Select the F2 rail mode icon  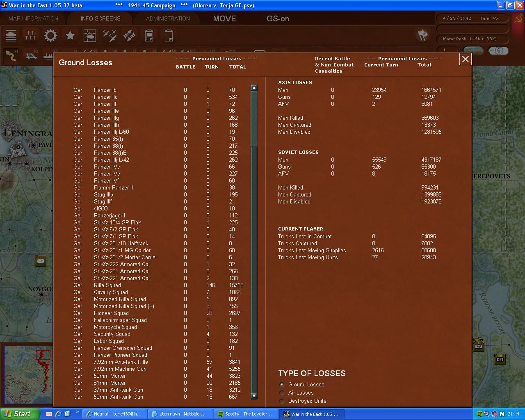(x=31, y=55)
